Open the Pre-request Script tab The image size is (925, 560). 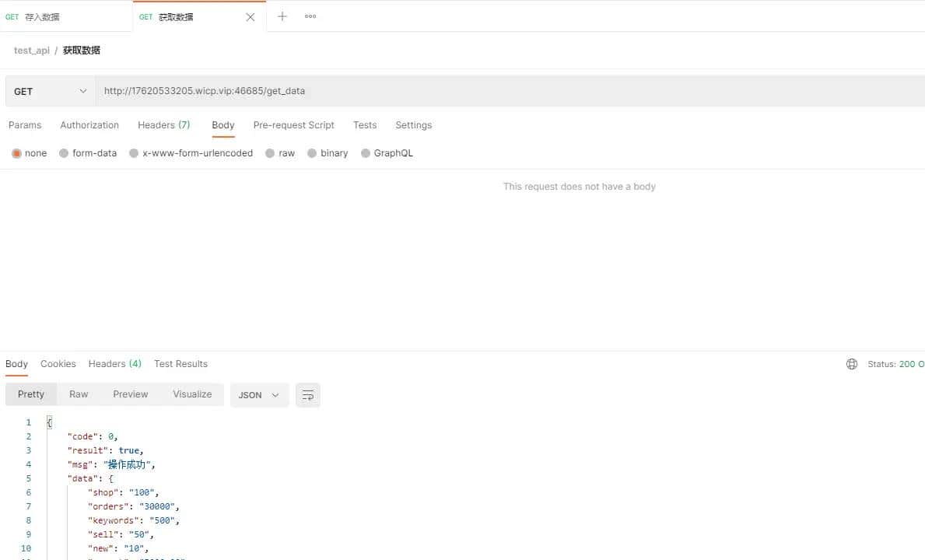tap(293, 125)
